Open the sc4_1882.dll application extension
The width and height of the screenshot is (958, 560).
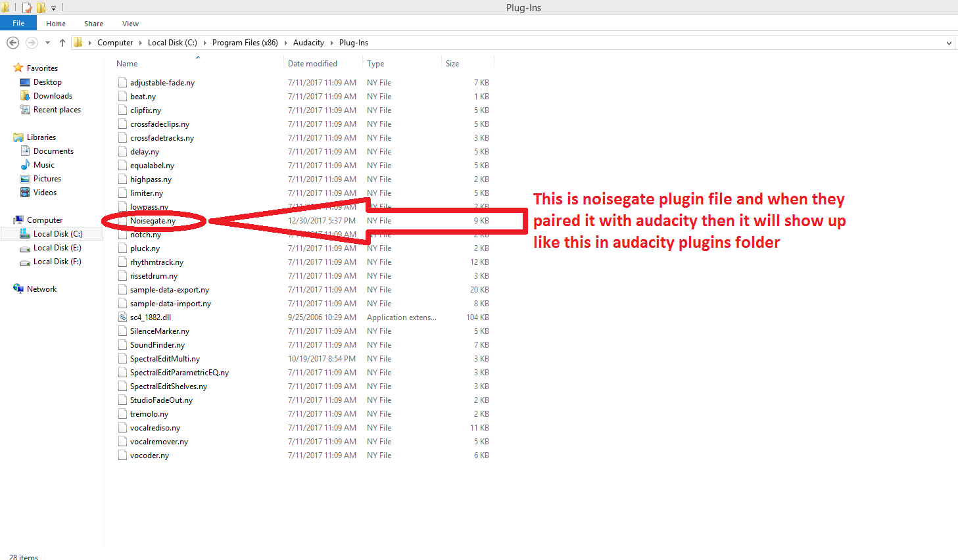(149, 317)
